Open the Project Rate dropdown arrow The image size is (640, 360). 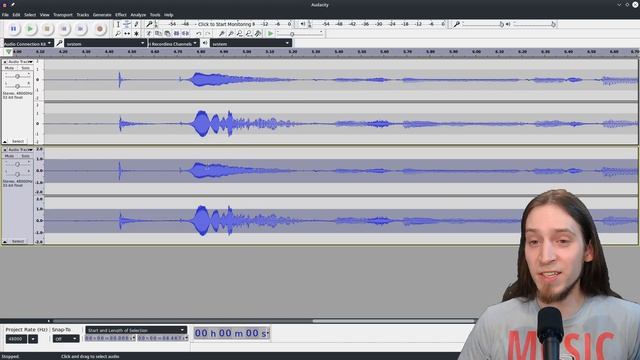(x=33, y=339)
